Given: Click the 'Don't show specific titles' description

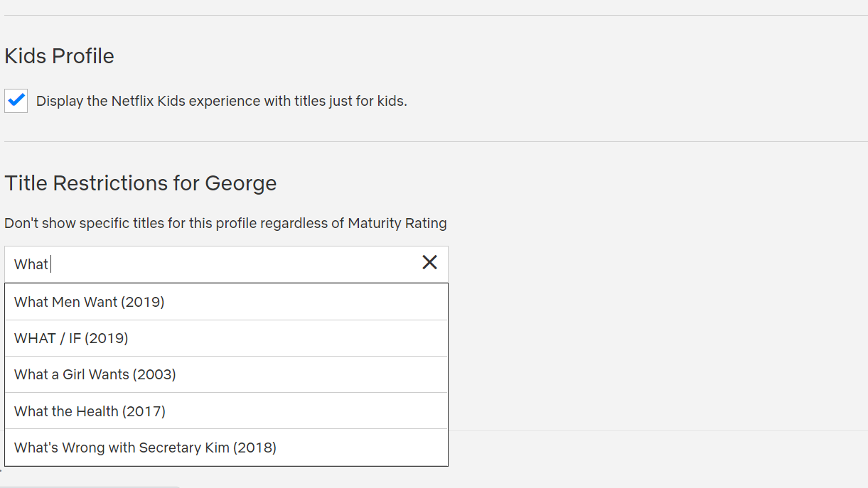Looking at the screenshot, I should 225,223.
